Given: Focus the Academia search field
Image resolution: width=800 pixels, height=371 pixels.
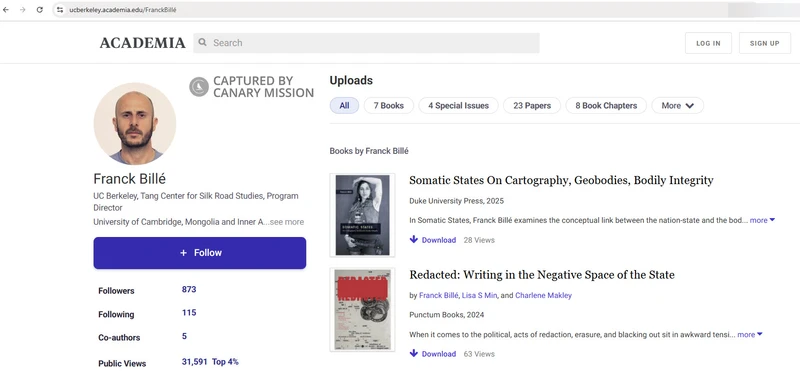Looking at the screenshot, I should 366,43.
